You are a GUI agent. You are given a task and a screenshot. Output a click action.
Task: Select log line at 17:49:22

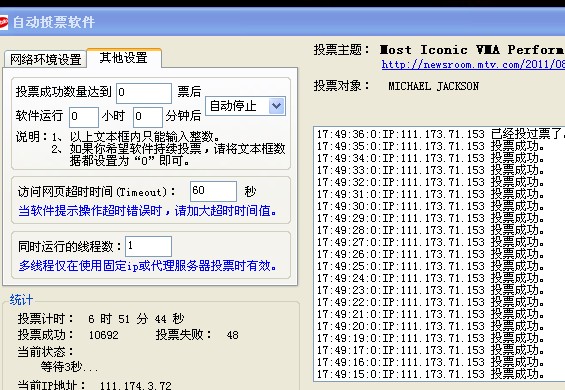point(431,302)
